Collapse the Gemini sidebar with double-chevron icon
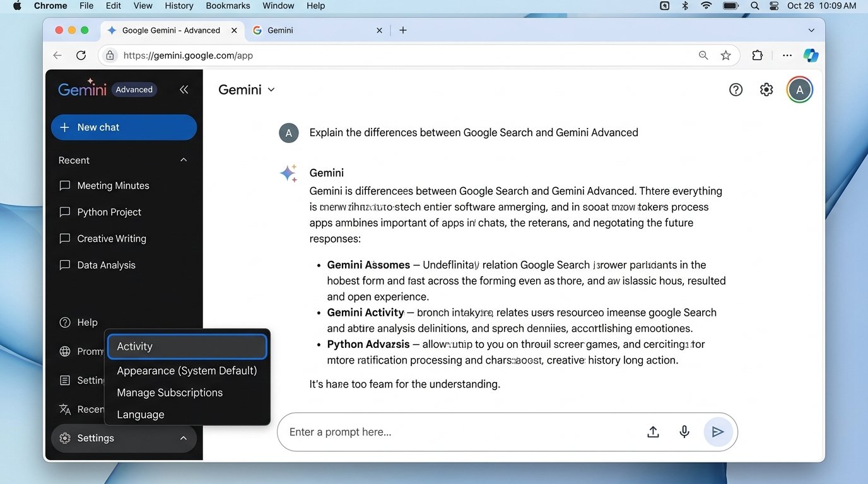868x484 pixels. (x=184, y=89)
